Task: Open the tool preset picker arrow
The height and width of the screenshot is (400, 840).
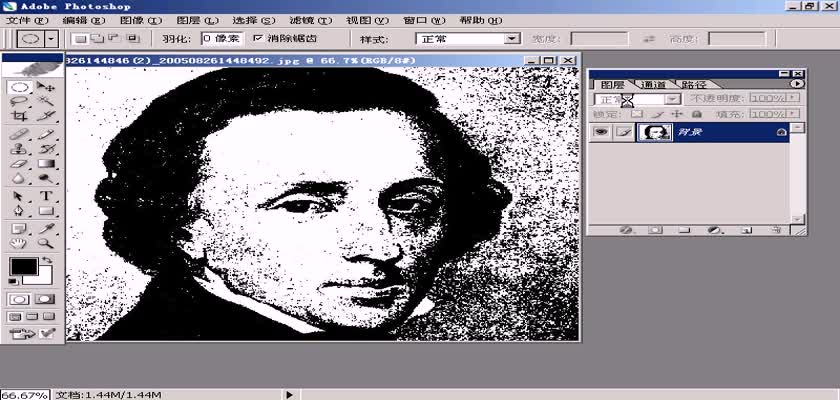Action: point(51,39)
